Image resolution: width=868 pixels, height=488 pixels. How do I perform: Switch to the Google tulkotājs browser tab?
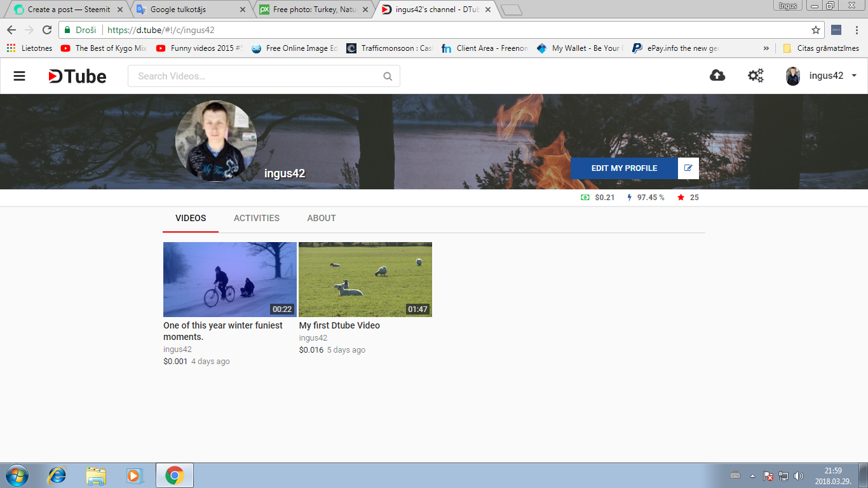coord(184,10)
